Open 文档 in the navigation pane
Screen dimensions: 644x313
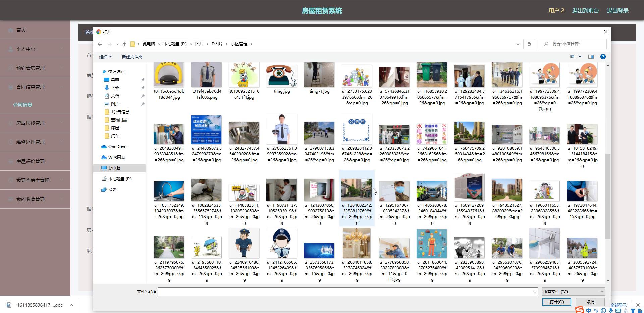click(115, 96)
